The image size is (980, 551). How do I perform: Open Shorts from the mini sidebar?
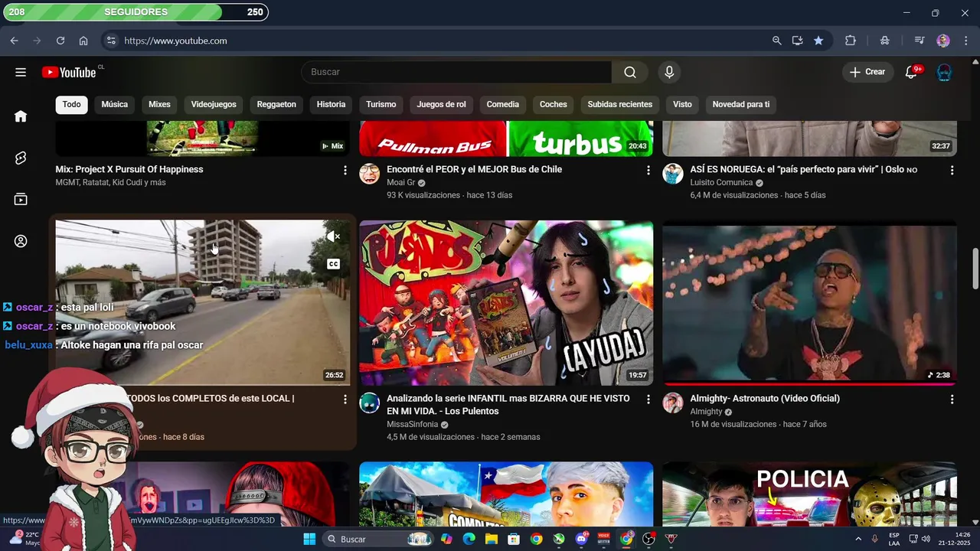point(21,158)
